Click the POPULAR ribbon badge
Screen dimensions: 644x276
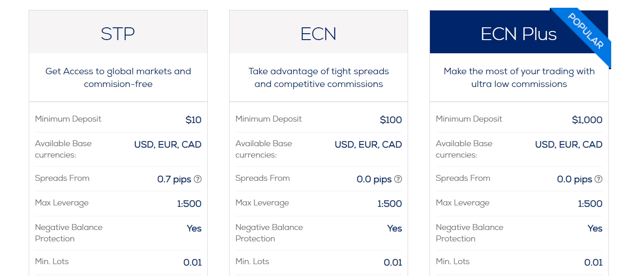[586, 31]
